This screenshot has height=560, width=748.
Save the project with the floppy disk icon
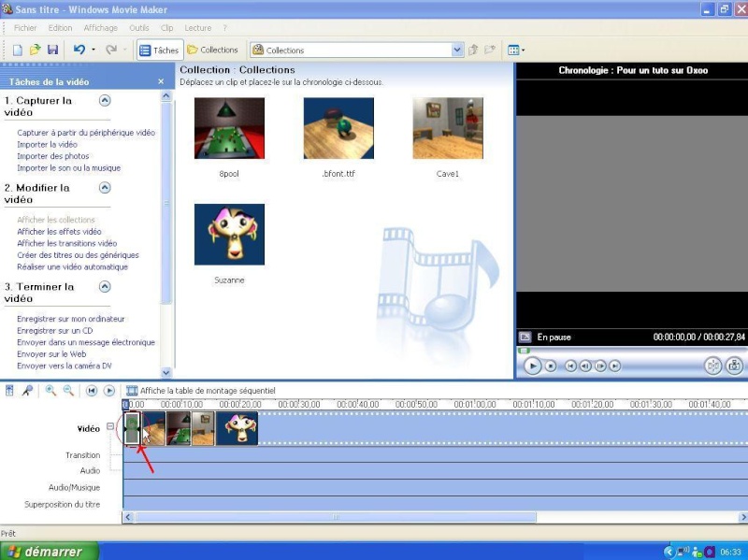52,50
